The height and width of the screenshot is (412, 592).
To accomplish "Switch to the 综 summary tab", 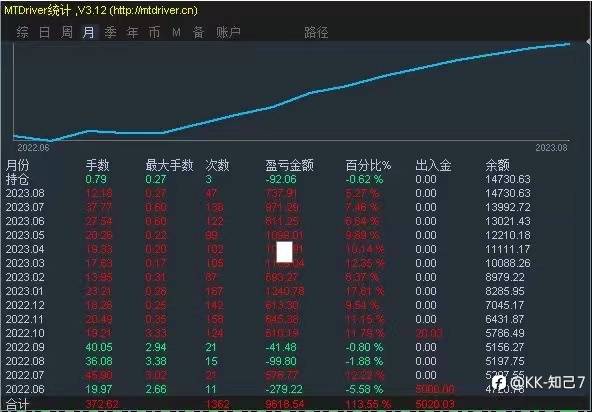I will (22, 32).
